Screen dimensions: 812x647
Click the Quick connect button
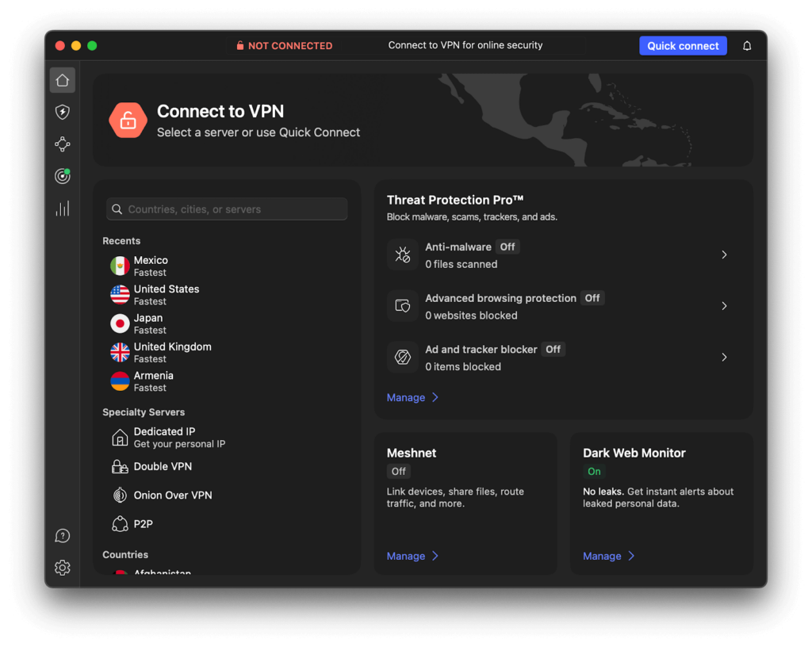pyautogui.click(x=683, y=45)
